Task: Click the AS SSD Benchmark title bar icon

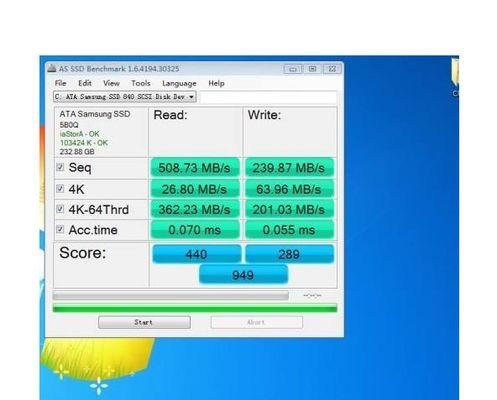Action: tap(52, 69)
